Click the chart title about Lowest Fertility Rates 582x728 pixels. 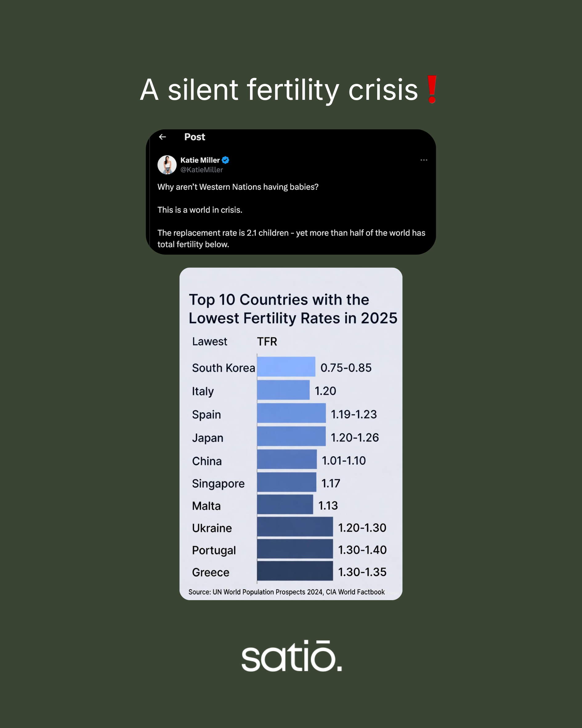click(x=293, y=309)
